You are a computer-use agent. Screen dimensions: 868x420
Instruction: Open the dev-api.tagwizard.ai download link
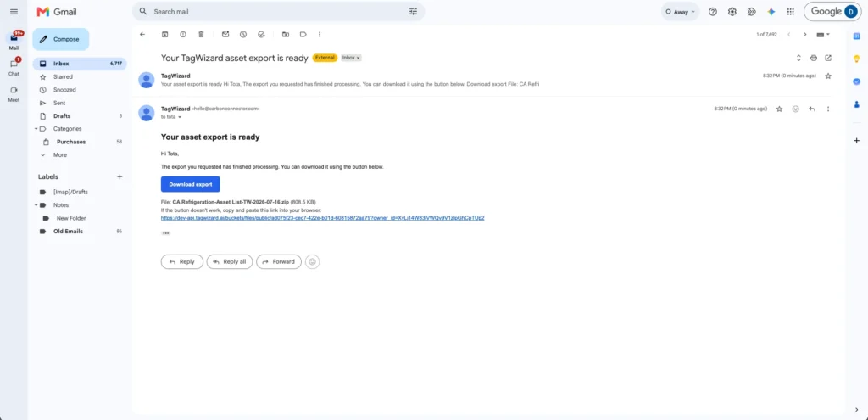[x=323, y=218]
